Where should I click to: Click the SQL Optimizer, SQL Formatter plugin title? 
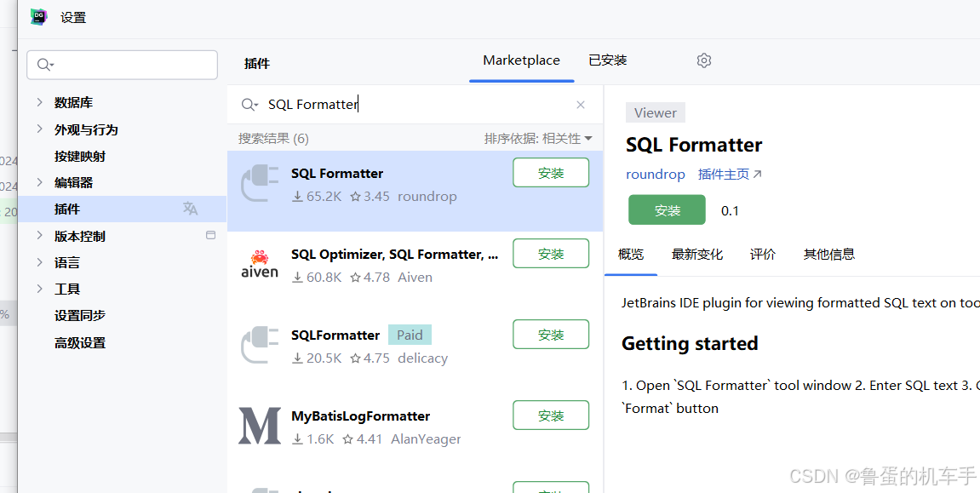395,255
